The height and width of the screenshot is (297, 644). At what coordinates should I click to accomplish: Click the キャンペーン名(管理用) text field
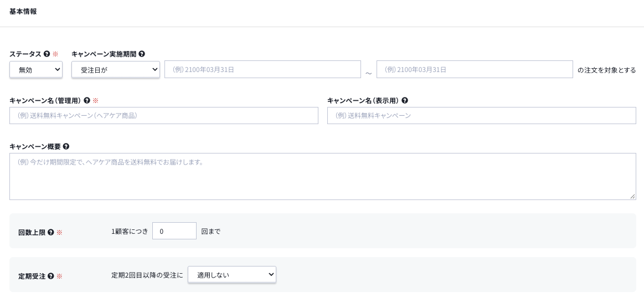pyautogui.click(x=164, y=115)
